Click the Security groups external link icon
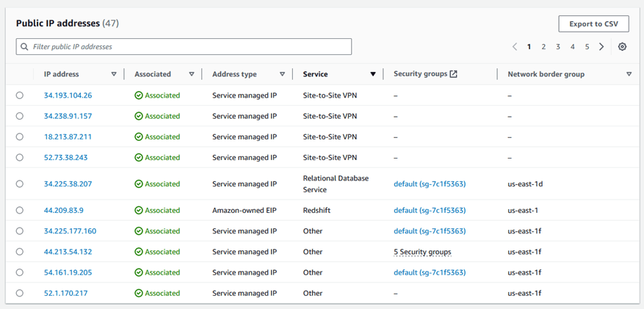Image resolution: width=644 pixels, height=309 pixels. tap(453, 74)
